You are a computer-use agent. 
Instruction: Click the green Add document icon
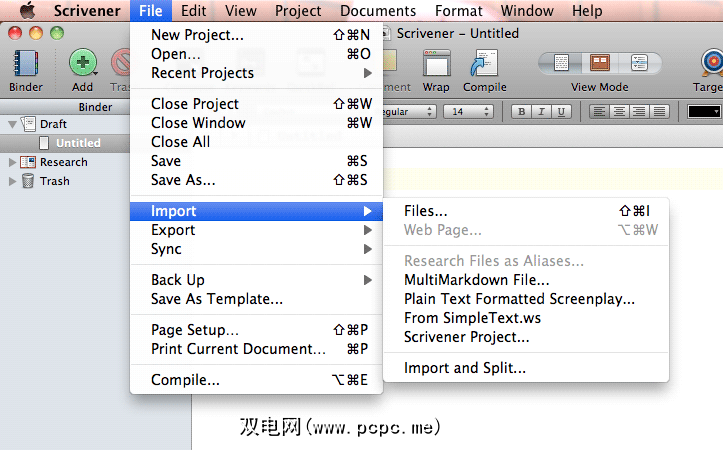click(x=82, y=66)
